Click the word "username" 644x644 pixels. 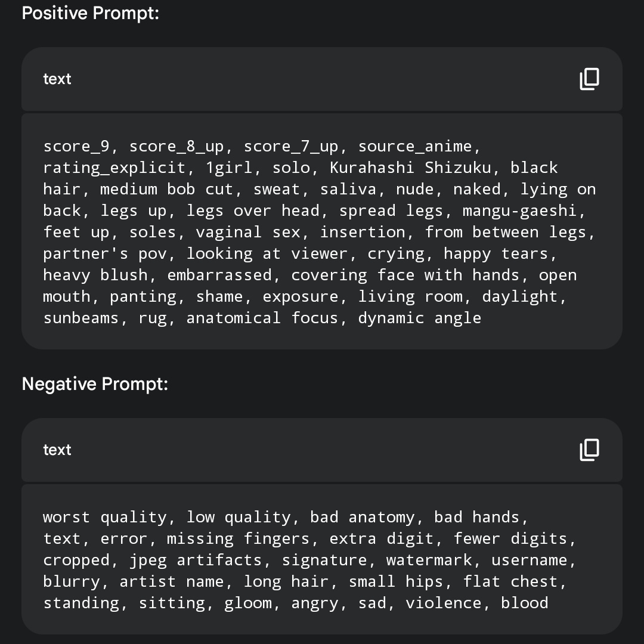(x=530, y=560)
